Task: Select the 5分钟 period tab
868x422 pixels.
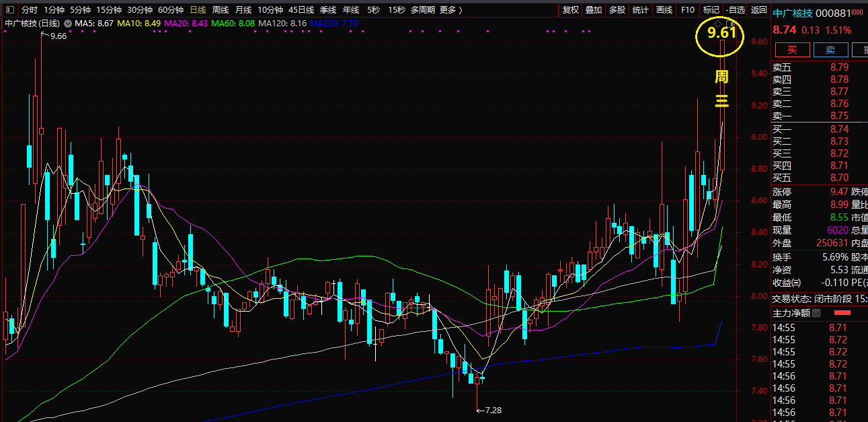Action: (x=80, y=10)
